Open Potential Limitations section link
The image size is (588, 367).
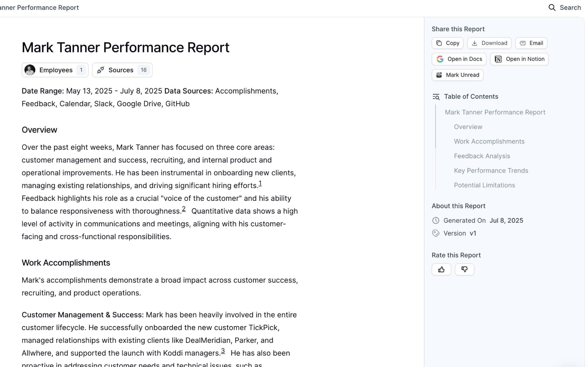point(484,185)
